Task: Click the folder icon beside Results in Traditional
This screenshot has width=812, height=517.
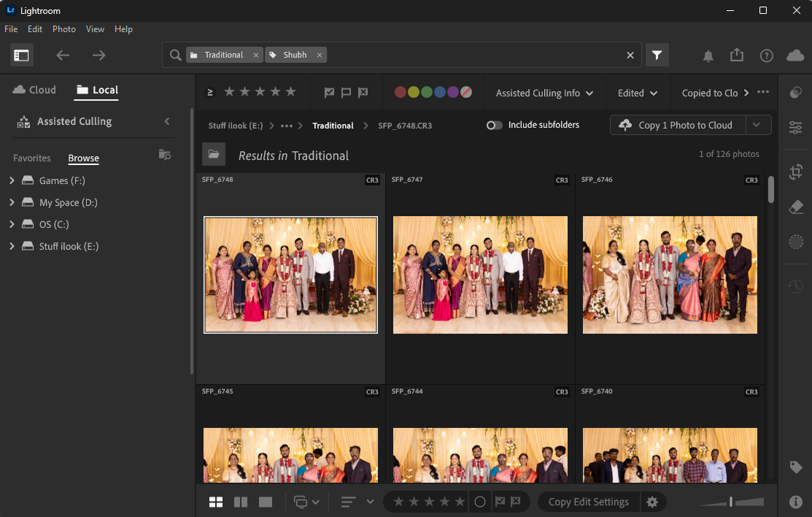Action: tap(213, 154)
